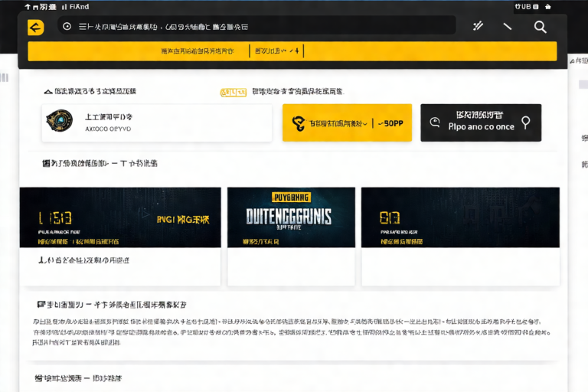Click the circle icon in the address bar
The height and width of the screenshot is (392, 588).
[67, 26]
